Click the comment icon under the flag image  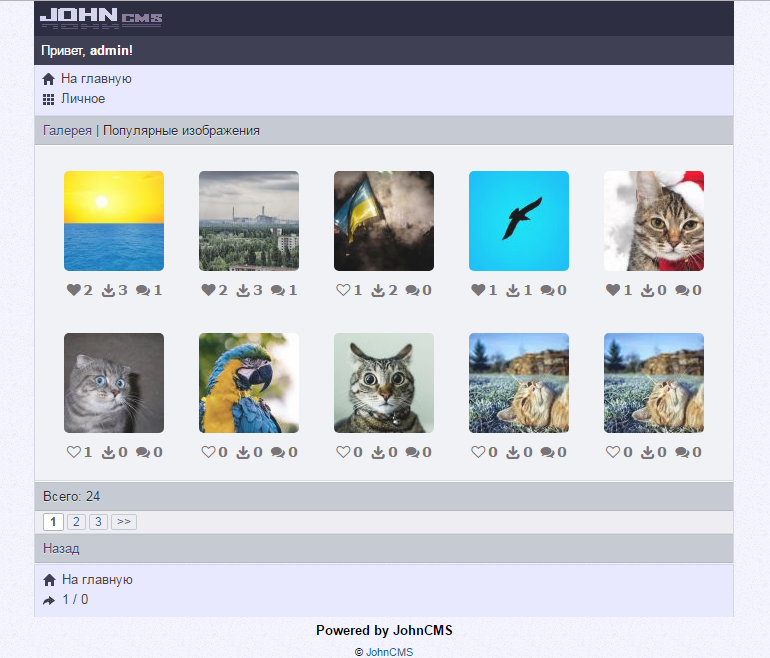[412, 290]
